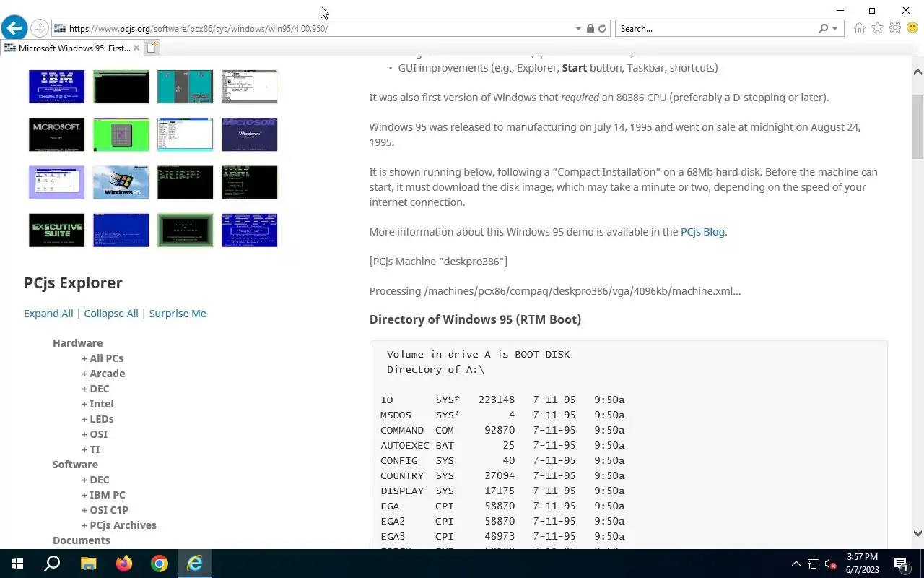Screen dimensions: 924x578
Task: Open File Explorer from the taskbar
Action: (88, 564)
